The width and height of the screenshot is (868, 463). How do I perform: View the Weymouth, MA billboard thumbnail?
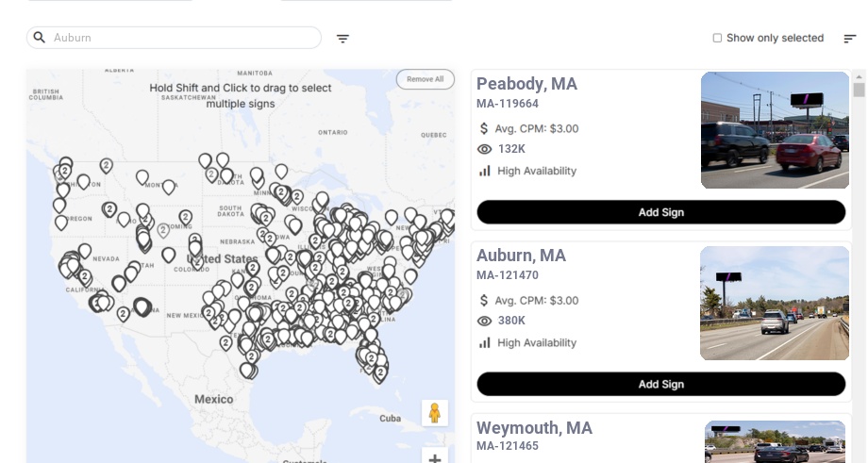(775, 441)
